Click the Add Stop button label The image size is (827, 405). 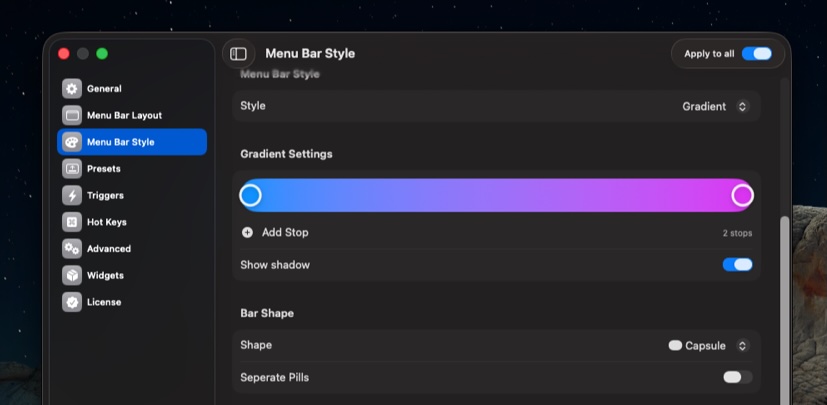pyautogui.click(x=285, y=233)
